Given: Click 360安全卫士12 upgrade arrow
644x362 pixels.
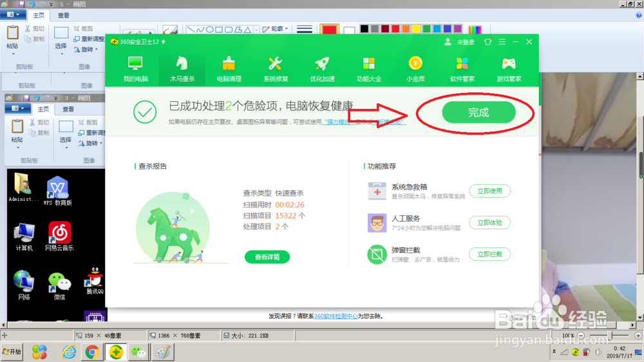Looking at the screenshot, I should (164, 41).
